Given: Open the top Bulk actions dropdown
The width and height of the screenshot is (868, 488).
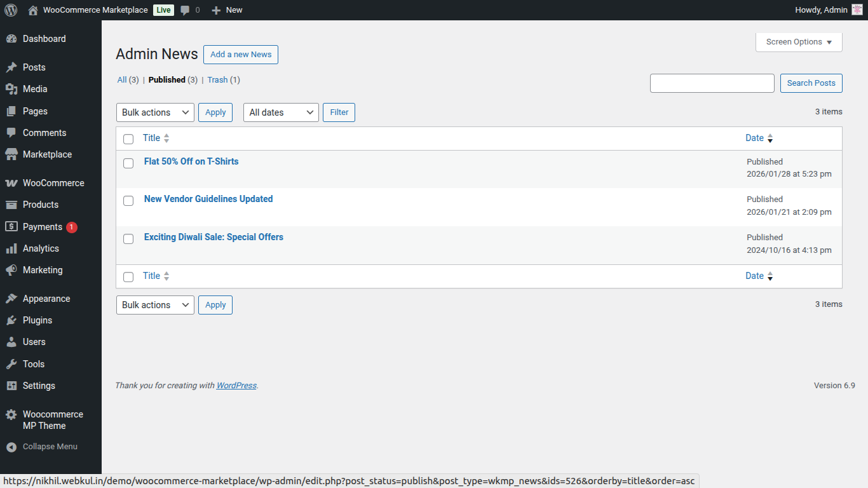Looking at the screenshot, I should pyautogui.click(x=155, y=112).
